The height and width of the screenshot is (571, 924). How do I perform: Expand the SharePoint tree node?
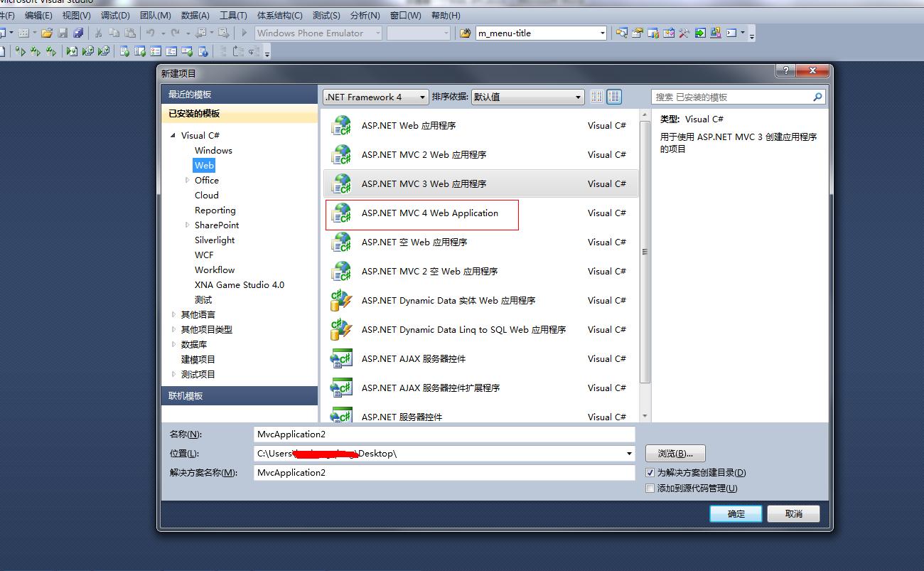[188, 225]
